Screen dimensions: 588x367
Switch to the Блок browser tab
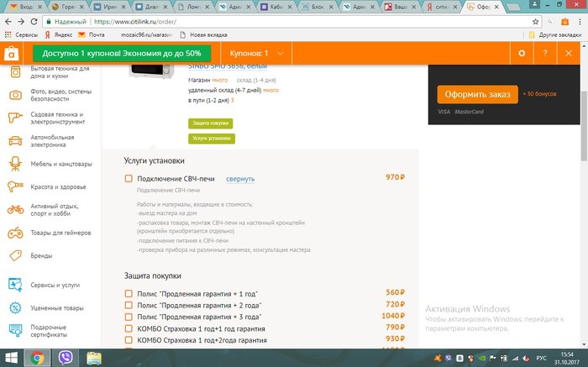coord(318,7)
